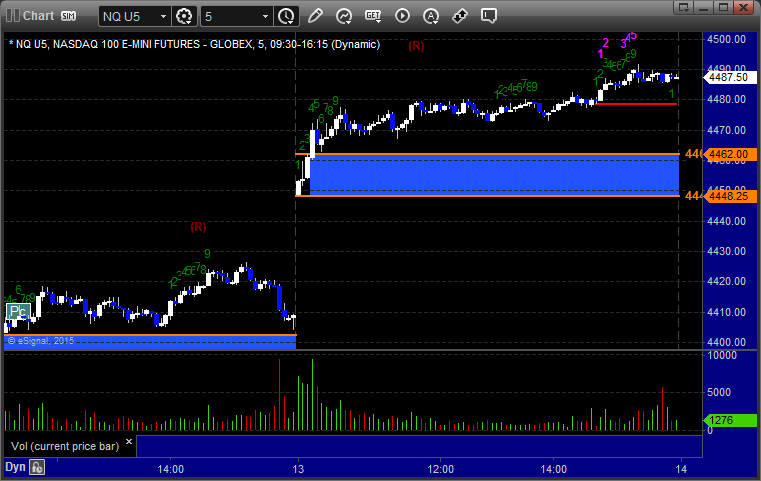This screenshot has width=761, height=481.
Task: Start bar replay with play icon
Action: click(402, 16)
